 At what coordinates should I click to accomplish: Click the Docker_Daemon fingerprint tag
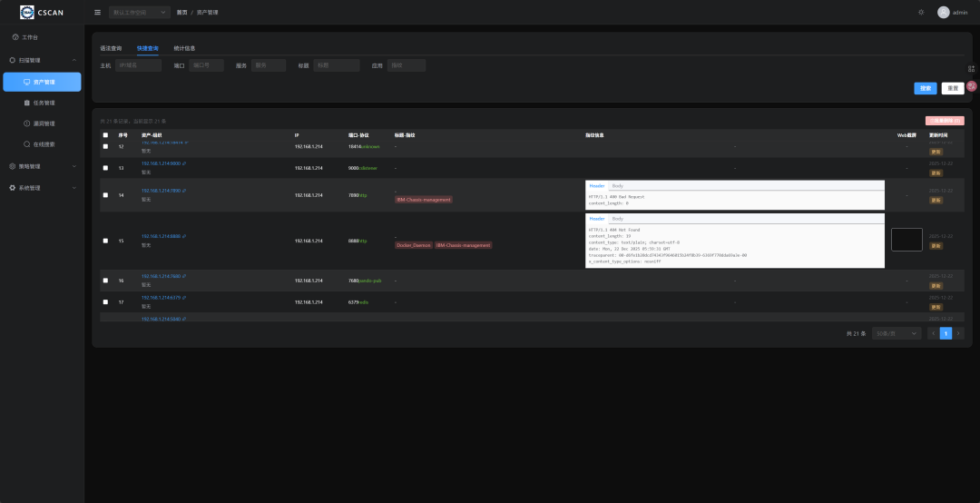(x=413, y=245)
